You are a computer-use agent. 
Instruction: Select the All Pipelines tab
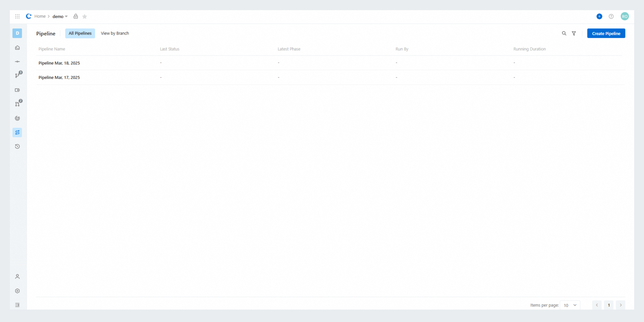[x=80, y=33]
